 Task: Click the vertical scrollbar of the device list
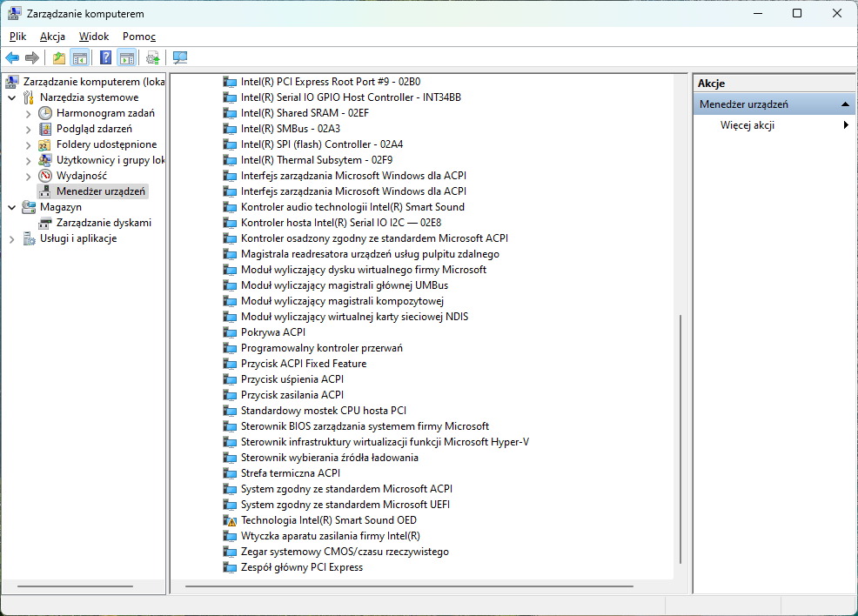click(x=680, y=439)
